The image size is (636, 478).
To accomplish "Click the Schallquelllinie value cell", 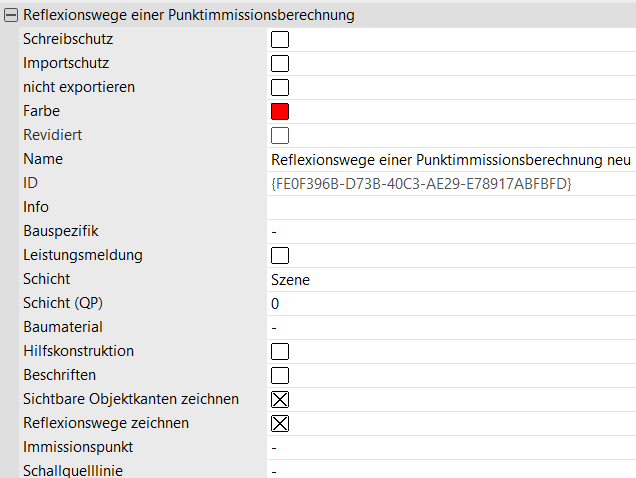I will click(450, 470).
